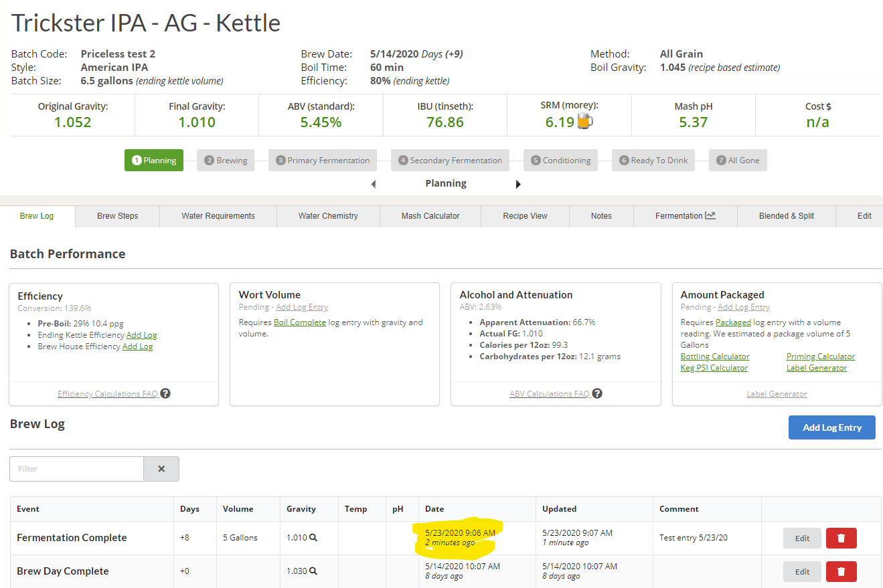Switch to the Fermentation chart tab

(686, 216)
